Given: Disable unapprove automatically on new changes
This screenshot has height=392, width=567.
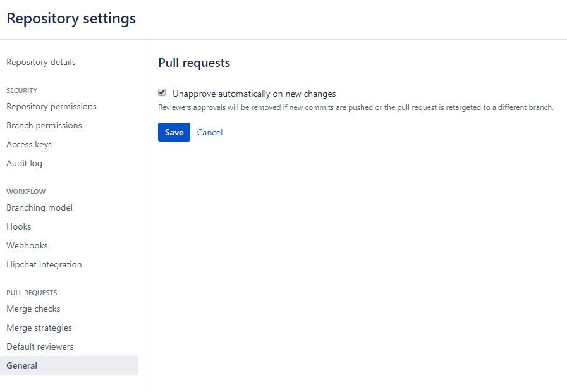Looking at the screenshot, I should (x=161, y=93).
